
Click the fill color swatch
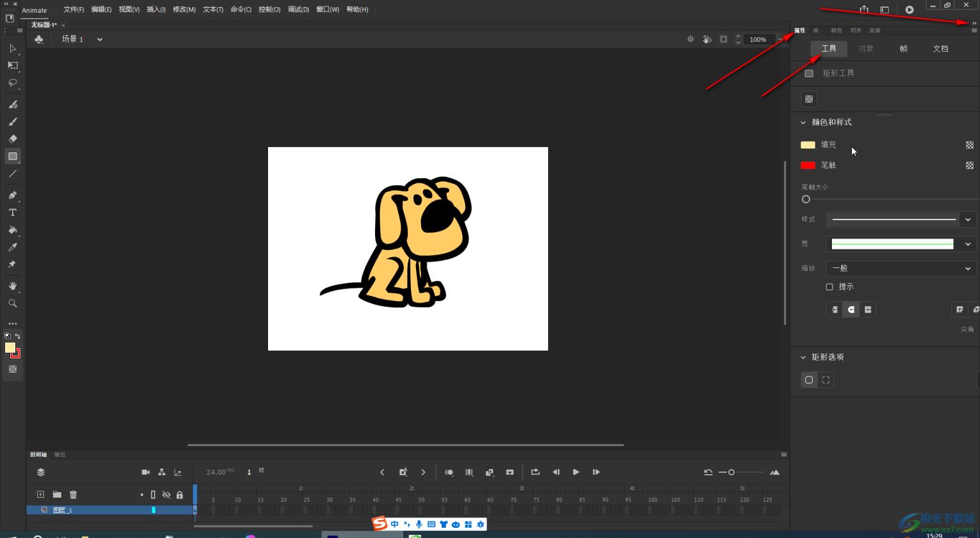(808, 145)
